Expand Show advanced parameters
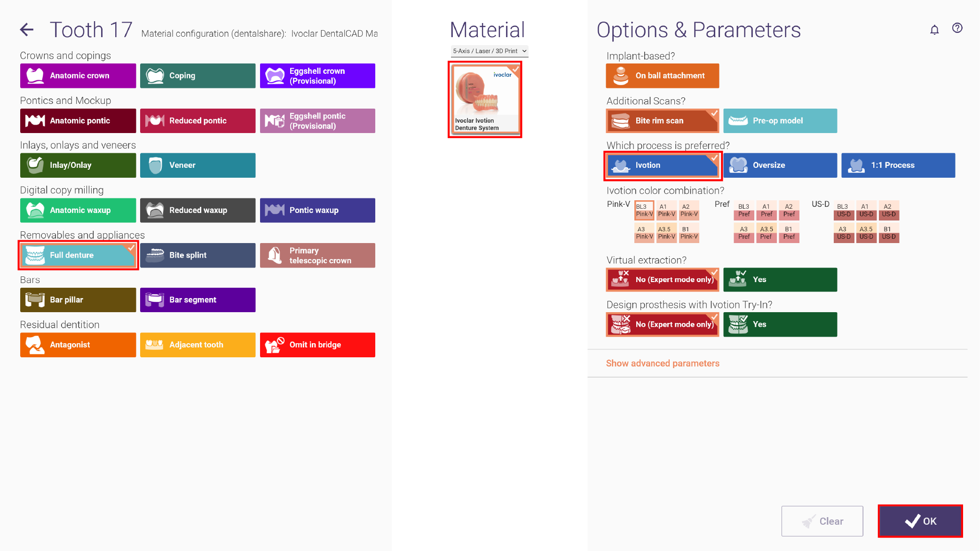The height and width of the screenshot is (551, 980). 663,363
